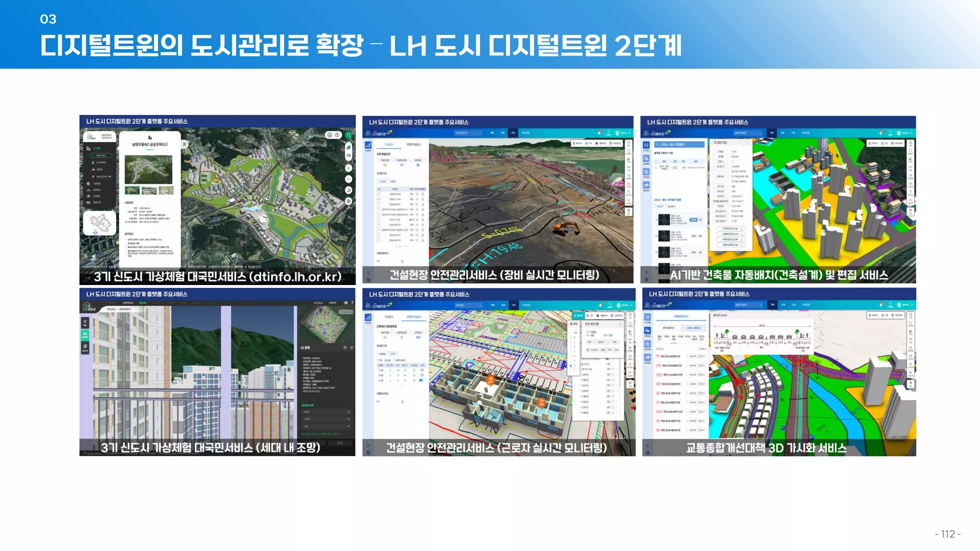Click last download button in 1안 결과 개요
The image size is (980, 551).
731,245
